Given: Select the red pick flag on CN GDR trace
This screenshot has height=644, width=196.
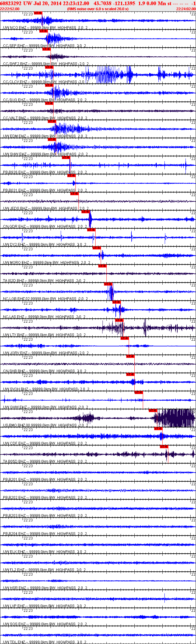Looking at the screenshot, I should point(86,212).
